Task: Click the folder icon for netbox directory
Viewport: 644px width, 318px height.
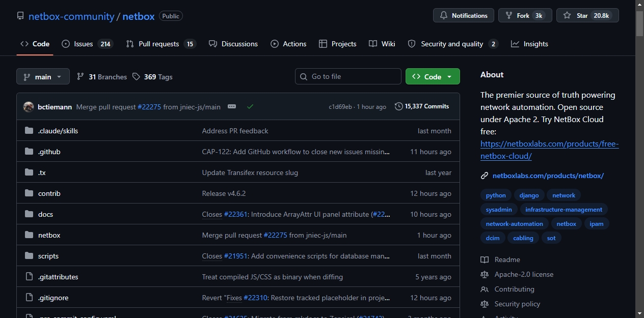Action: (29, 235)
